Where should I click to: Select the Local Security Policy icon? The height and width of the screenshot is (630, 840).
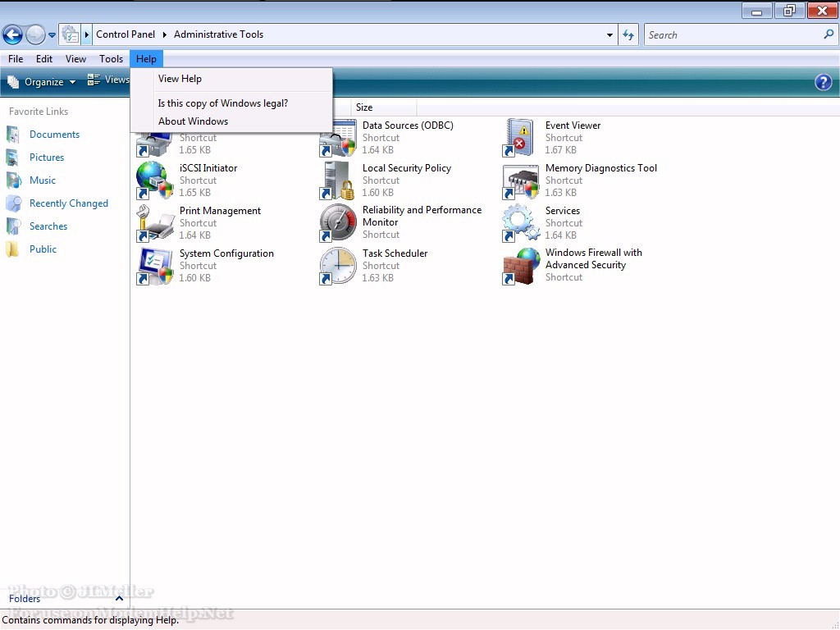(x=338, y=180)
